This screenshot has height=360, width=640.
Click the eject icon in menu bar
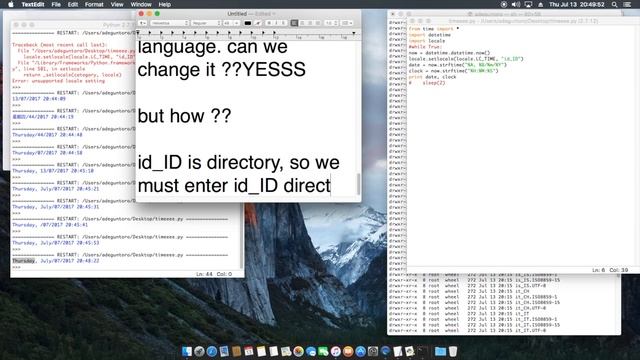click(540, 4)
